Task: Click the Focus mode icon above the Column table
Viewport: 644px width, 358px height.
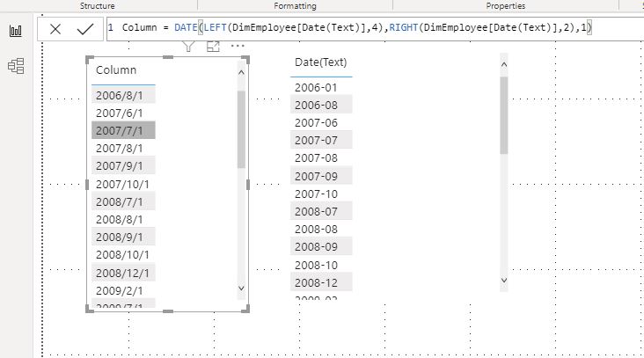Action: [213, 47]
